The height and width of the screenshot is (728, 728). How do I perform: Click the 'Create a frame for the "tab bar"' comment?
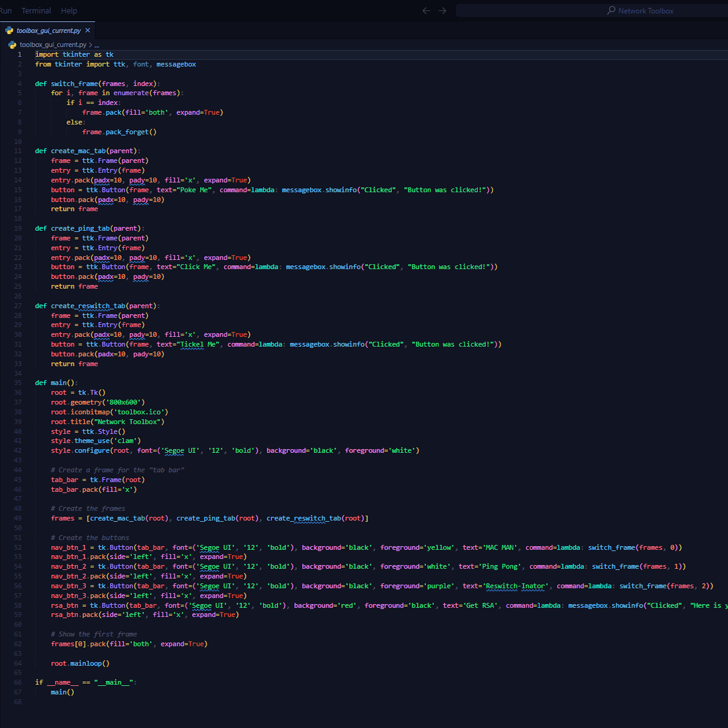(x=117, y=470)
